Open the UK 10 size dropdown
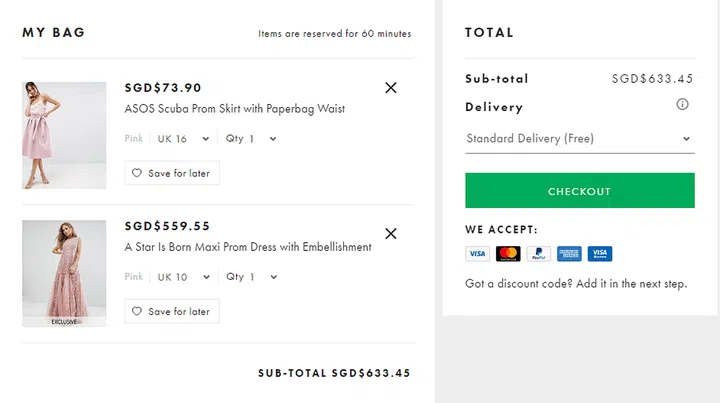The width and height of the screenshot is (720, 403). coord(184,277)
